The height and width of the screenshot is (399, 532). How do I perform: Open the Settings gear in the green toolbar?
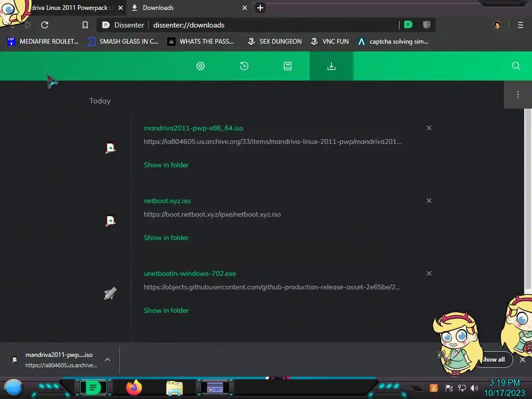pos(201,66)
